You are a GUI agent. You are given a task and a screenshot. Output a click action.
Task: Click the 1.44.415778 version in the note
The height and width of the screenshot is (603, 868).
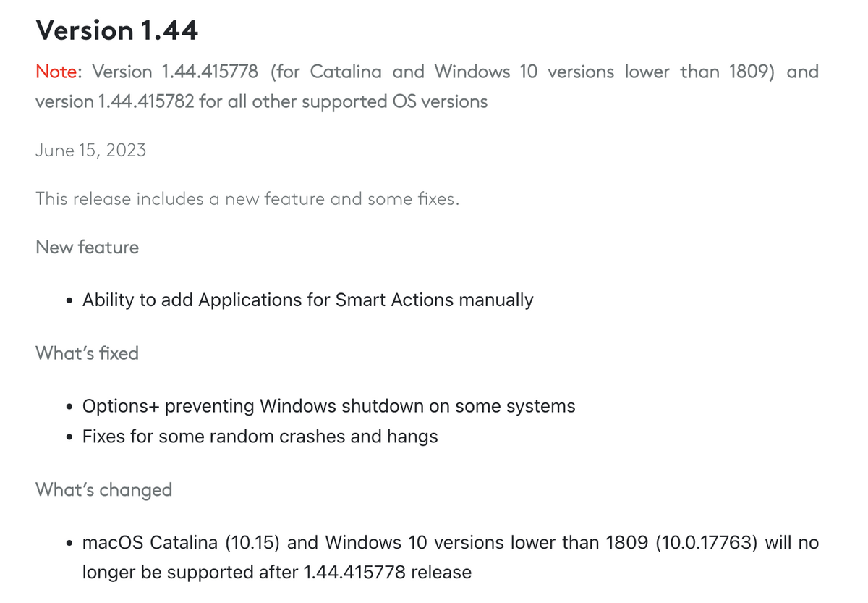(210, 72)
